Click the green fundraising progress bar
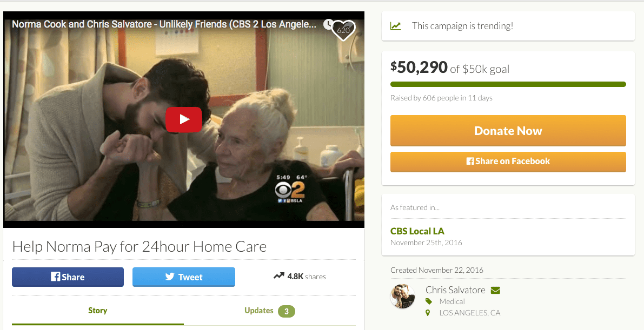 [x=508, y=85]
